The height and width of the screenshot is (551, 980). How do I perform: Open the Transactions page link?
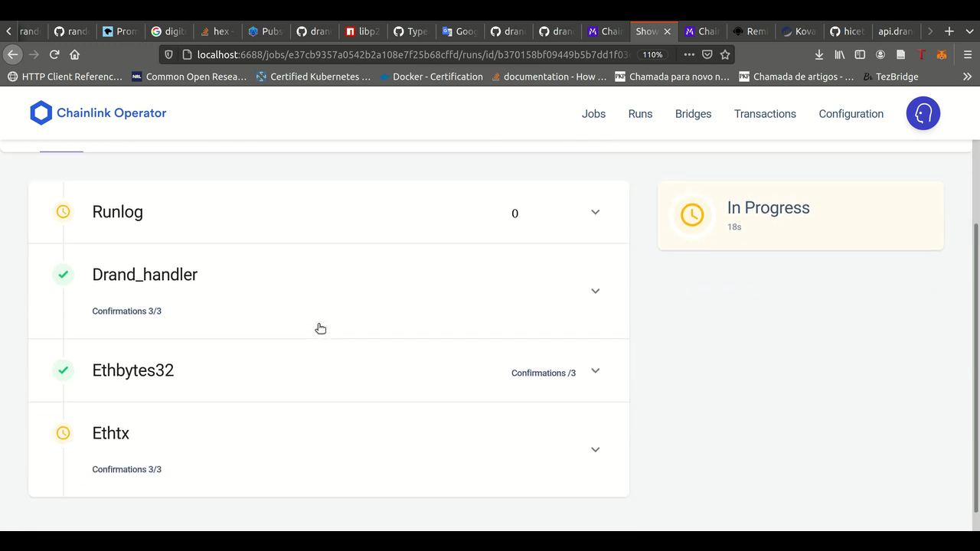(x=764, y=114)
